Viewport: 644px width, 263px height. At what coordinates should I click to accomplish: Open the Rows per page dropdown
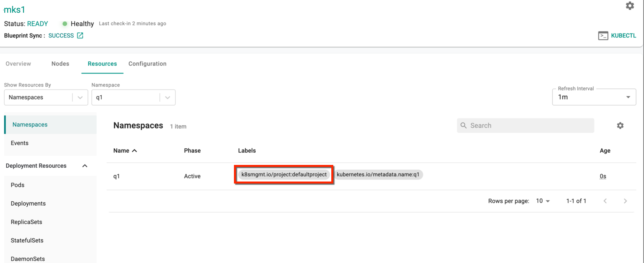pos(543,201)
